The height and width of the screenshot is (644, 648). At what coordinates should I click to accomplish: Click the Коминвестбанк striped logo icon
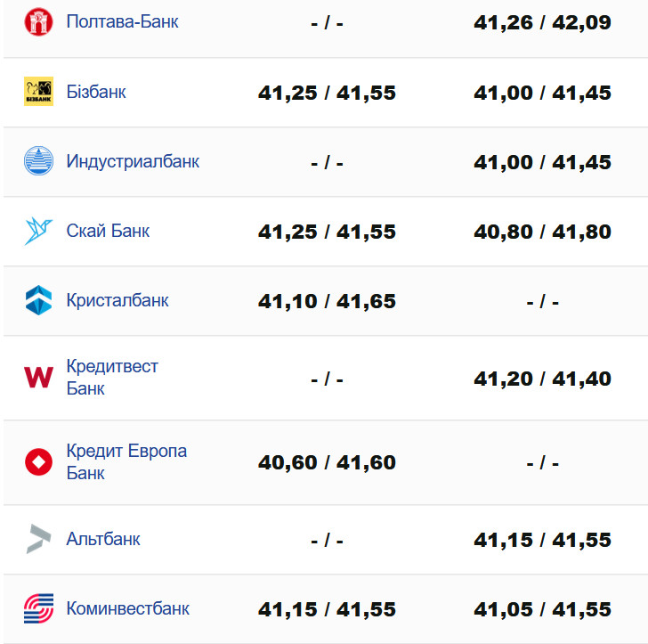[38, 608]
